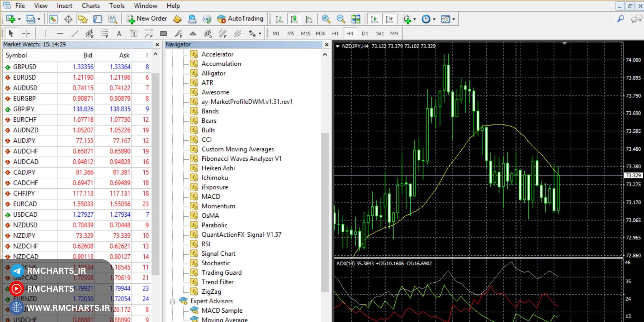The image size is (644, 322).
Task: Switch chart to line chart mode
Action: click(309, 19)
